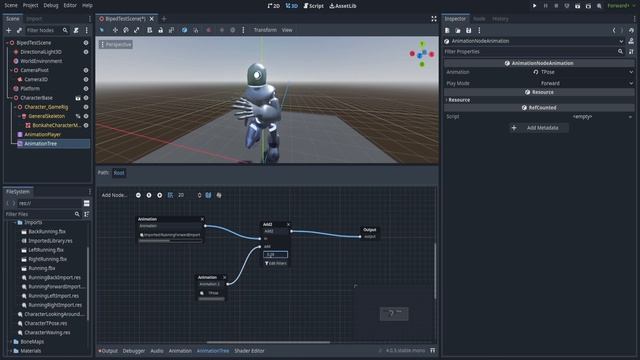Click the instantiate child scene link icon

click(x=19, y=30)
